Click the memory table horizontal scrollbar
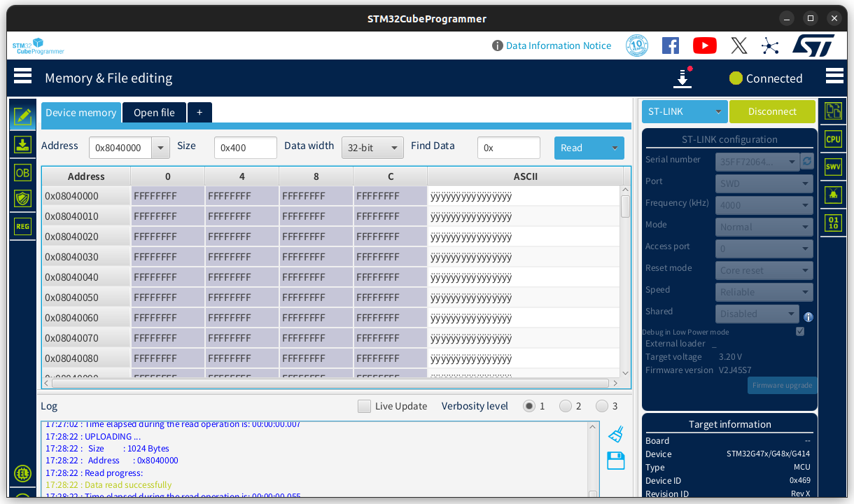This screenshot has height=504, width=854. [x=330, y=383]
